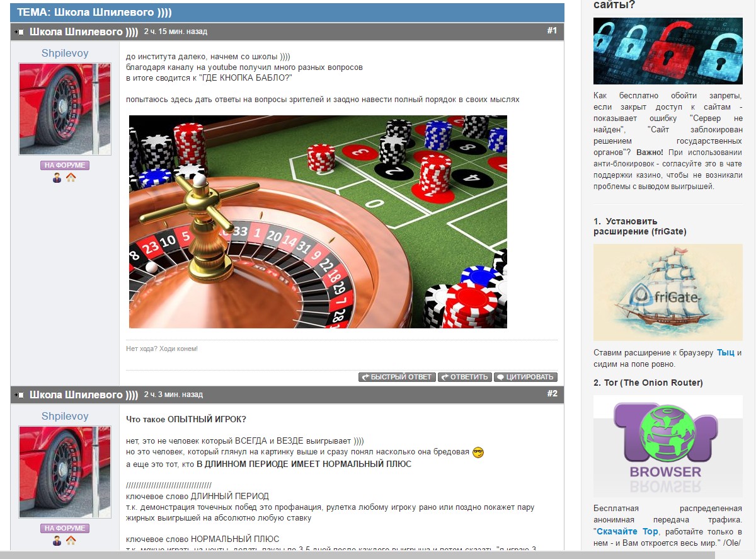Screen dimensions: 756x559
Task: Click heading 'Что такое ОПЫТНЫЙ ИГРОК?'
Action: coord(186,419)
